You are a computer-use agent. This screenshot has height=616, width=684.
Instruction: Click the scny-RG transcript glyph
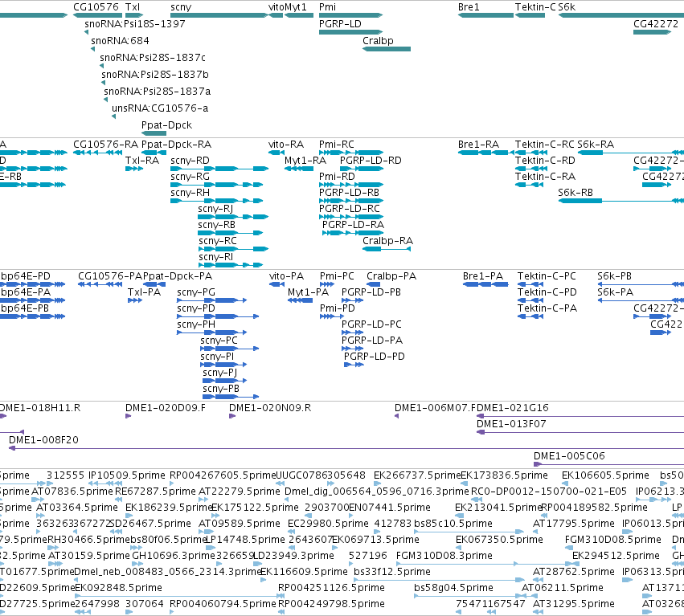pyautogui.click(x=217, y=185)
